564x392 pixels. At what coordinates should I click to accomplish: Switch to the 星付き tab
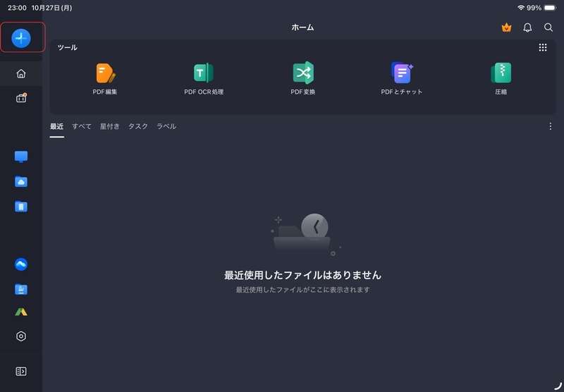[x=110, y=126]
